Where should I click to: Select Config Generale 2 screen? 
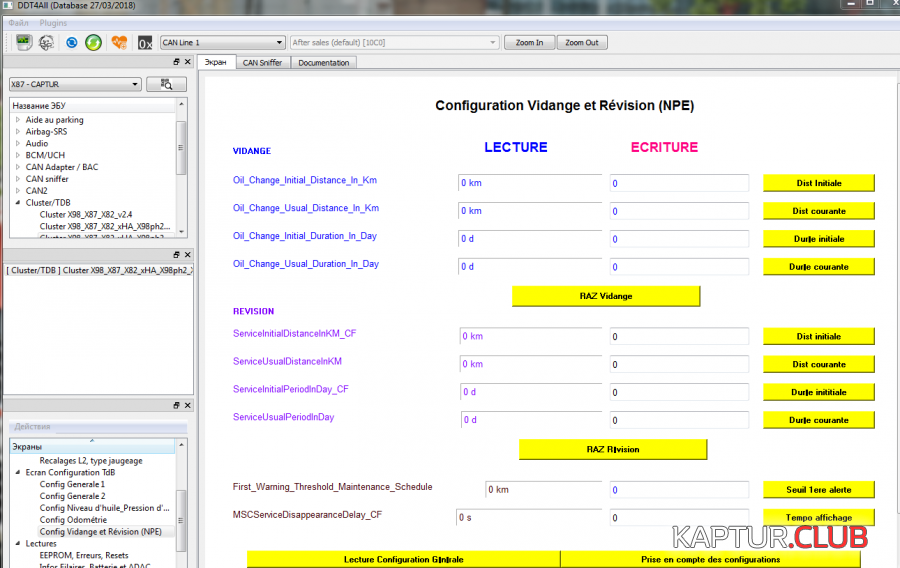(x=72, y=496)
